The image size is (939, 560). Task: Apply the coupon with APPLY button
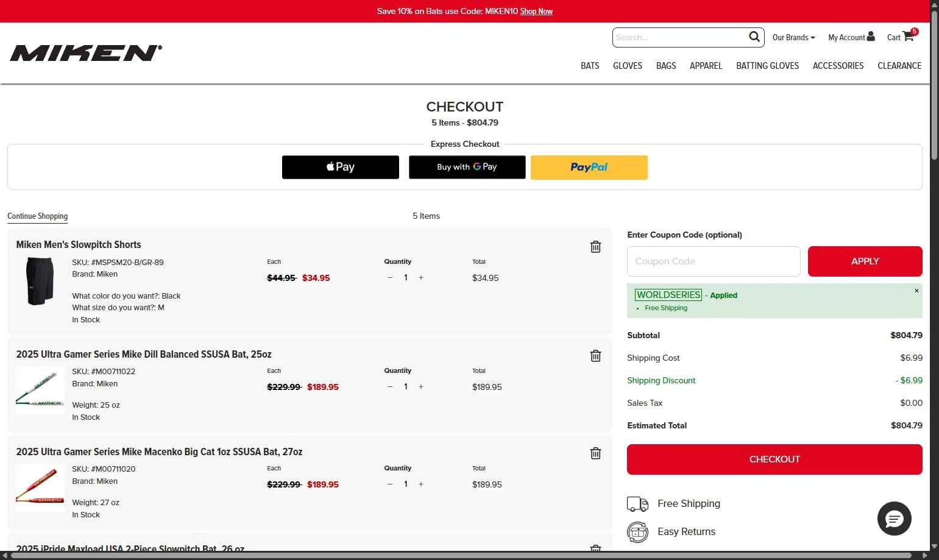pyautogui.click(x=865, y=261)
